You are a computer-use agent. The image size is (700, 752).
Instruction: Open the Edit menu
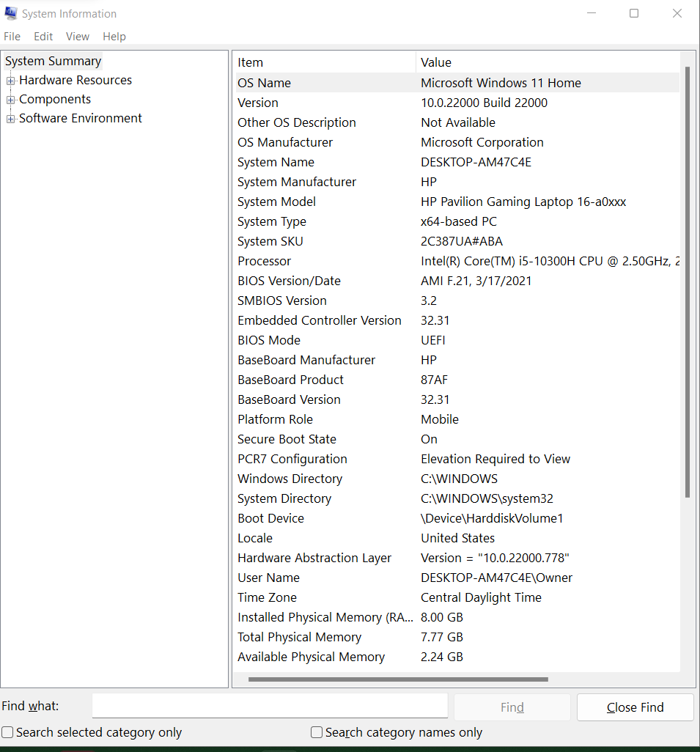click(43, 36)
